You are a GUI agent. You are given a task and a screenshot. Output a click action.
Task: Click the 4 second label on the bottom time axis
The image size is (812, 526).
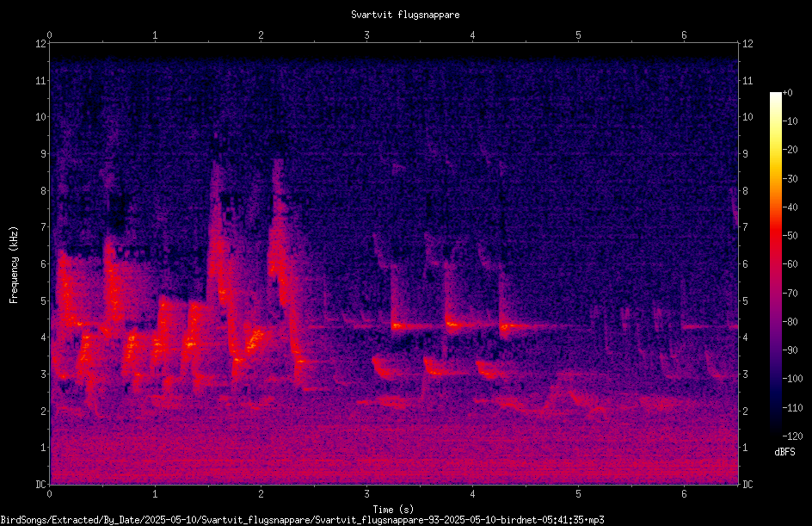point(472,494)
